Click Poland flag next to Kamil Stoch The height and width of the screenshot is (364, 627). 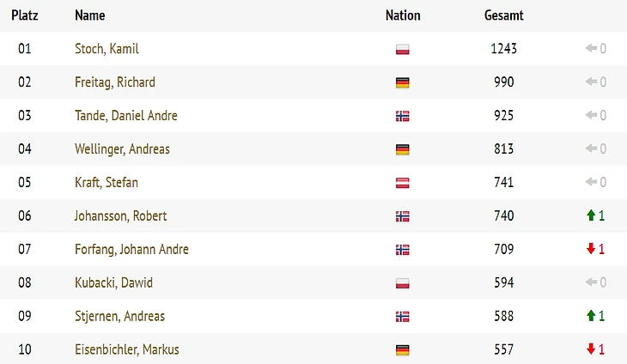pyautogui.click(x=402, y=49)
